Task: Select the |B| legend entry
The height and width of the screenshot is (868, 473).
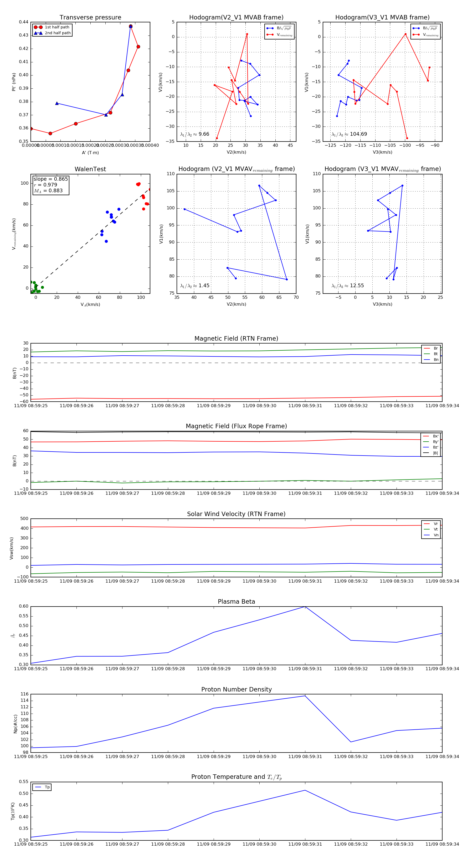Action: pos(431,453)
